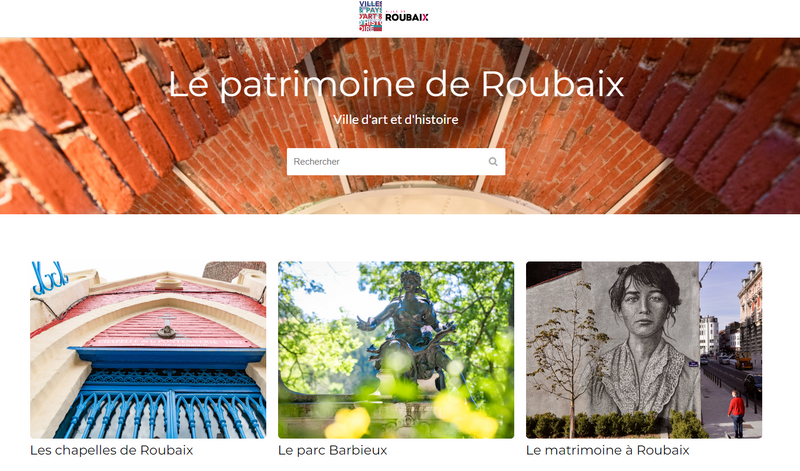This screenshot has width=800, height=471.
Task: Click the person in red jacket
Action: pyautogui.click(x=736, y=414)
